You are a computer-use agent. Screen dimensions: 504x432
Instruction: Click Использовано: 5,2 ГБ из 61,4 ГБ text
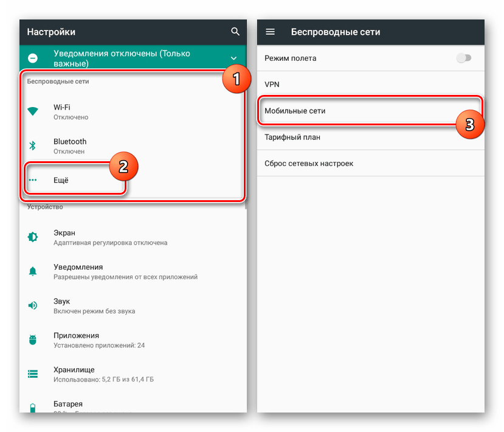(x=103, y=379)
